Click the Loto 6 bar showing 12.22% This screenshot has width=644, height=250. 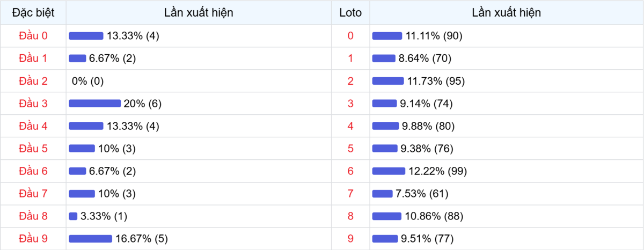coord(389,171)
